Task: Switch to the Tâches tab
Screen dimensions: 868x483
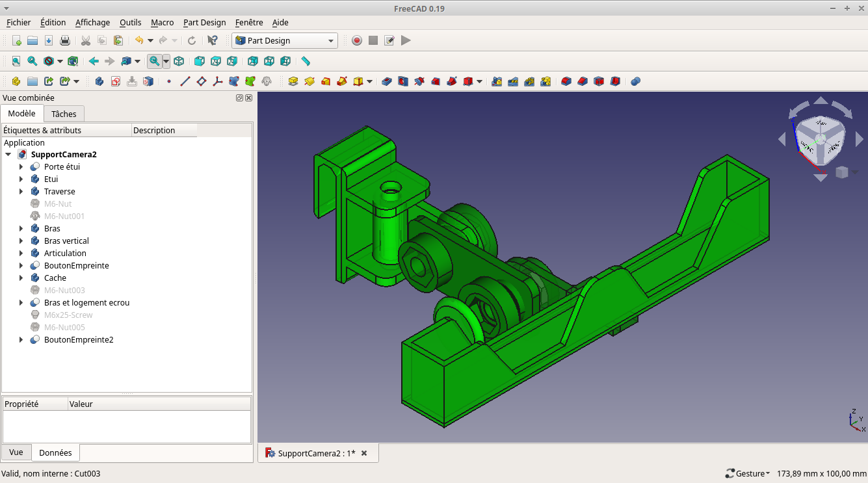Action: (64, 114)
